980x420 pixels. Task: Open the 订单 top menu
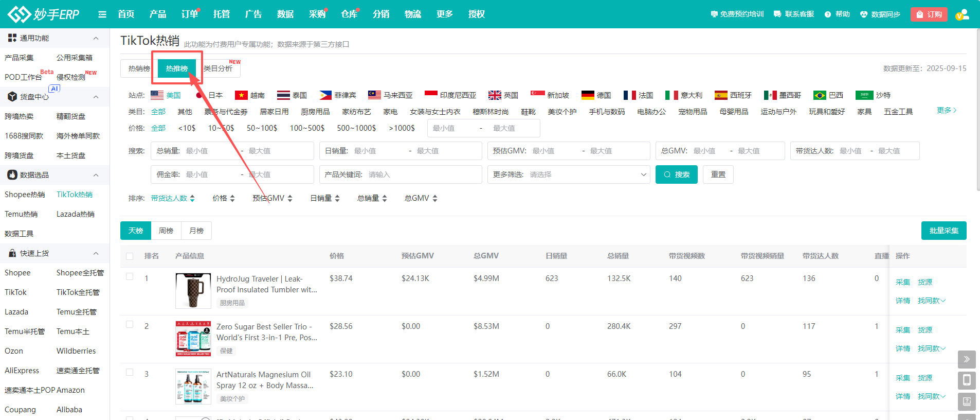189,14
